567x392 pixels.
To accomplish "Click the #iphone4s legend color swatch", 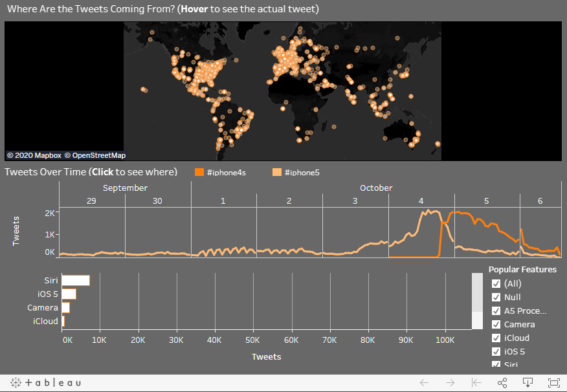I will (x=199, y=172).
